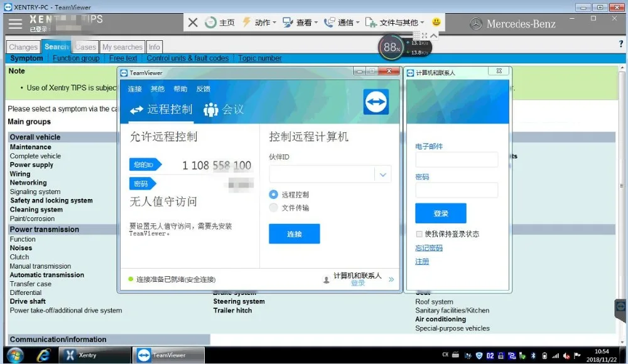Click the TeamViewer side panel tab at right edge
The height and width of the screenshot is (364, 628).
pos(620,309)
